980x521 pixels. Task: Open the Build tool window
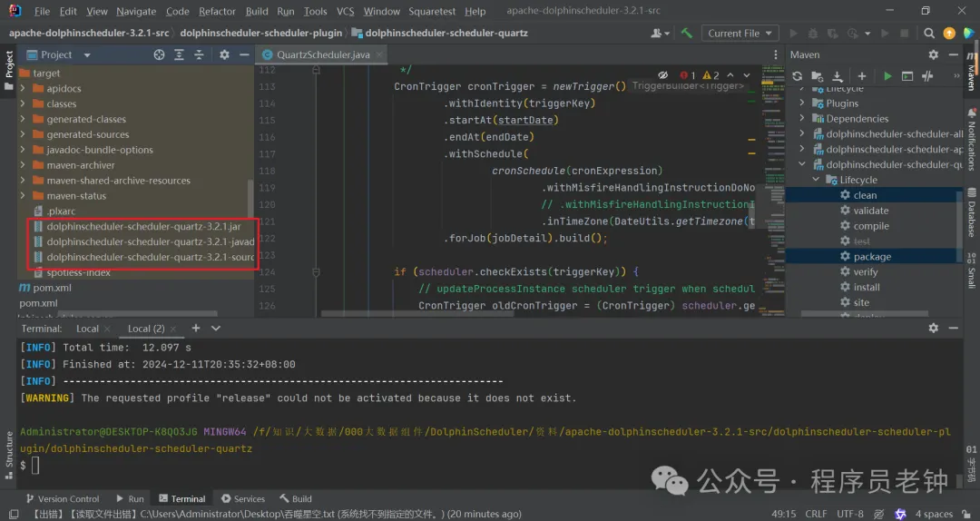coord(296,498)
